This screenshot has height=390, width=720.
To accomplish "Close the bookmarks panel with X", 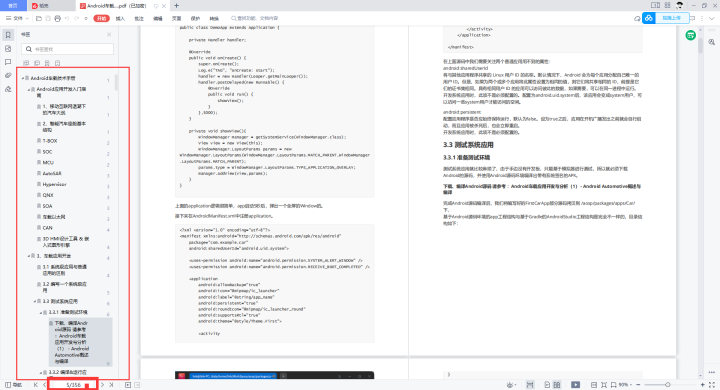I will click(109, 34).
